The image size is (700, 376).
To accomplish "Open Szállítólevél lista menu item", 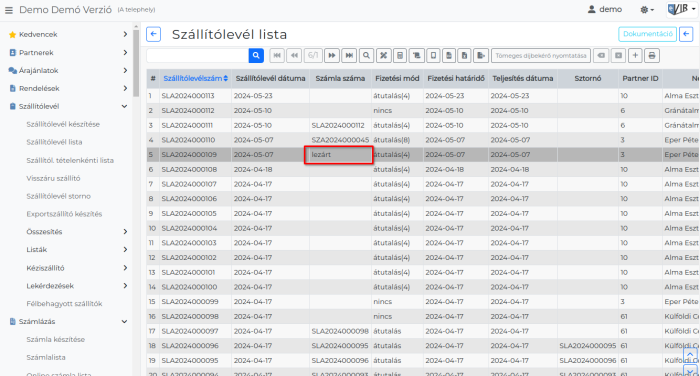I will pos(54,142).
